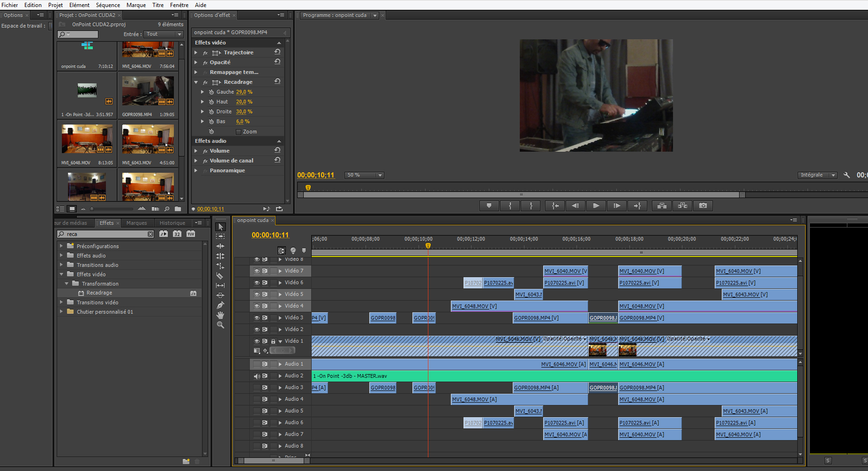Expand the Transitions audio folder
Image resolution: width=868 pixels, height=471 pixels.
[61, 265]
